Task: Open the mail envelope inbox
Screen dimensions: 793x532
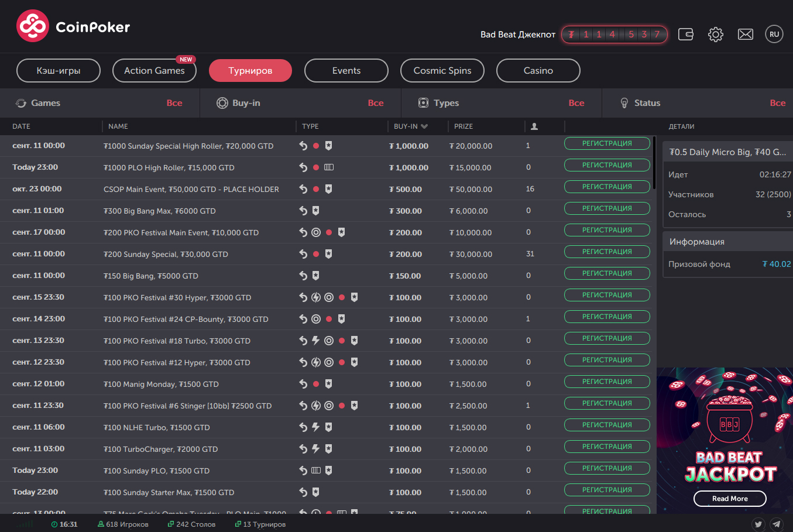Action: coord(745,35)
